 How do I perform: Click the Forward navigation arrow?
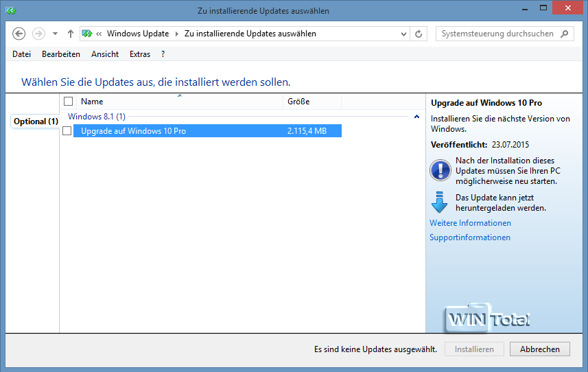[x=38, y=34]
